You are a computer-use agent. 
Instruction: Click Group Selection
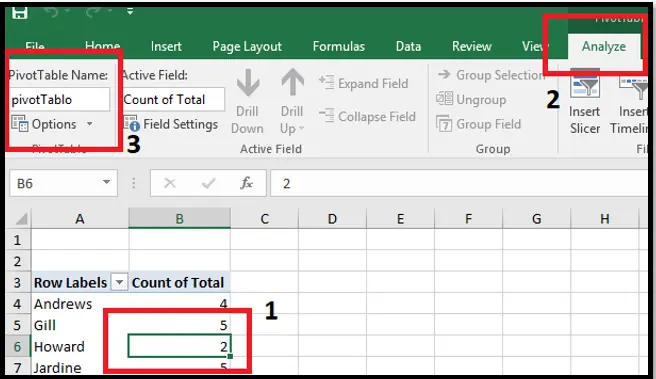tap(490, 75)
